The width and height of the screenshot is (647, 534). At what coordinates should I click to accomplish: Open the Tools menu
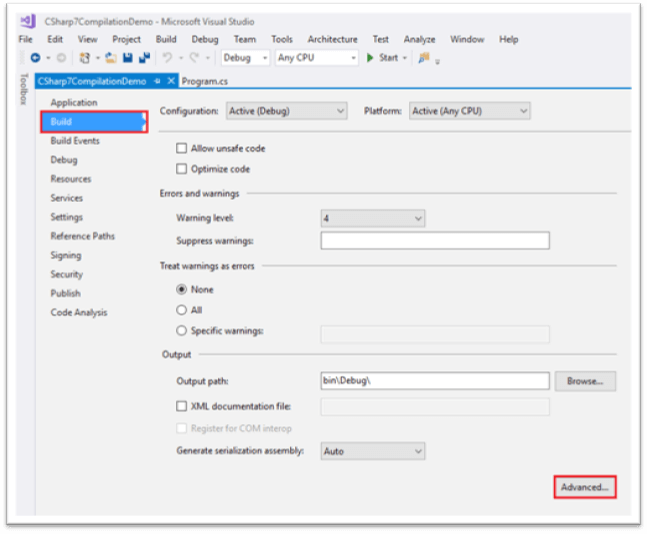click(x=282, y=39)
